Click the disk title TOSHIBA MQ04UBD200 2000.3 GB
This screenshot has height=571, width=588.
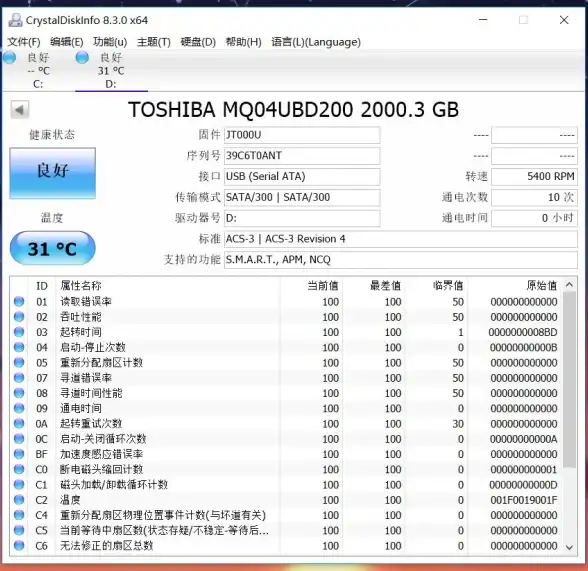click(293, 110)
